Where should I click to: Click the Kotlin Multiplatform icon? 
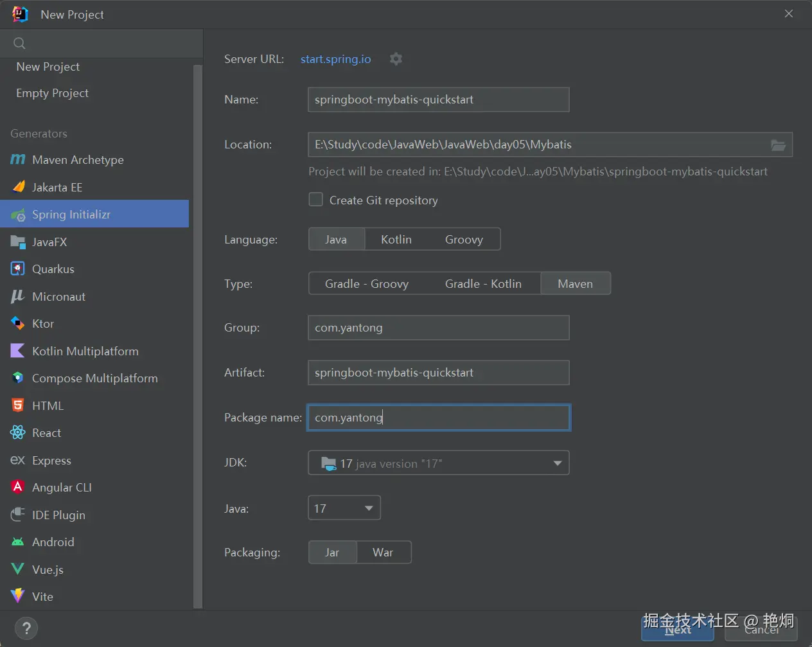click(x=18, y=351)
